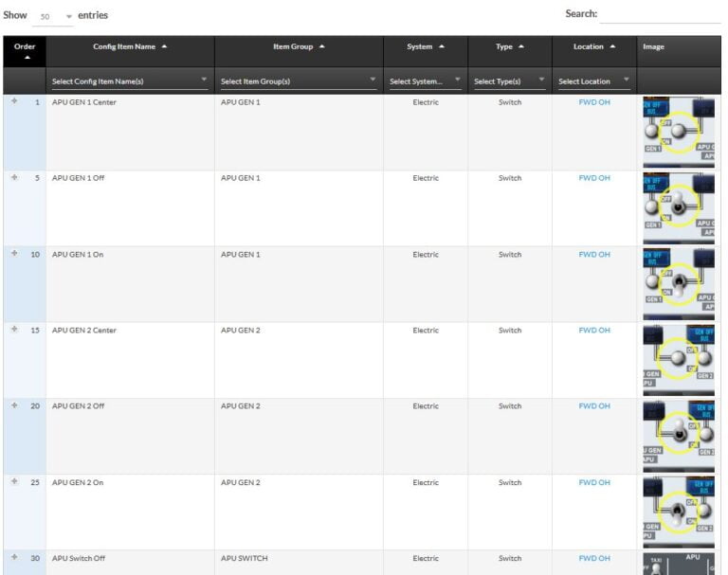
Task: Sort table by Location header
Action: point(593,46)
